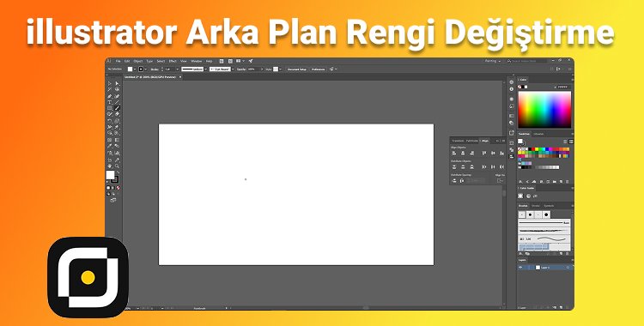The width and height of the screenshot is (644, 326).
Task: Select the Direct Selection tool
Action: (117, 84)
